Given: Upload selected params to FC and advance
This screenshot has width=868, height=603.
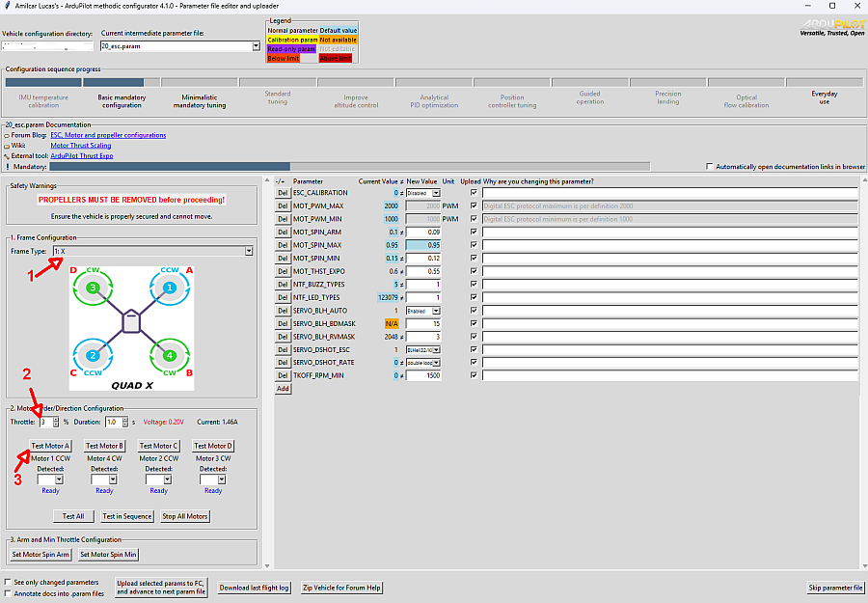Looking at the screenshot, I should (160, 588).
